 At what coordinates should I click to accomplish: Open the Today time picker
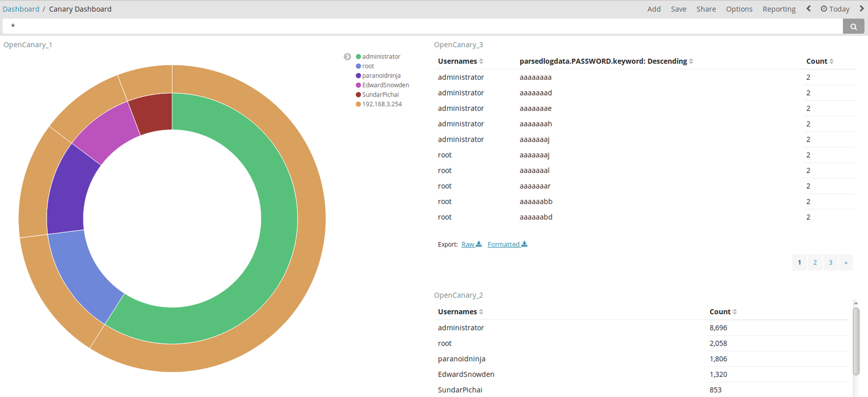click(x=835, y=9)
